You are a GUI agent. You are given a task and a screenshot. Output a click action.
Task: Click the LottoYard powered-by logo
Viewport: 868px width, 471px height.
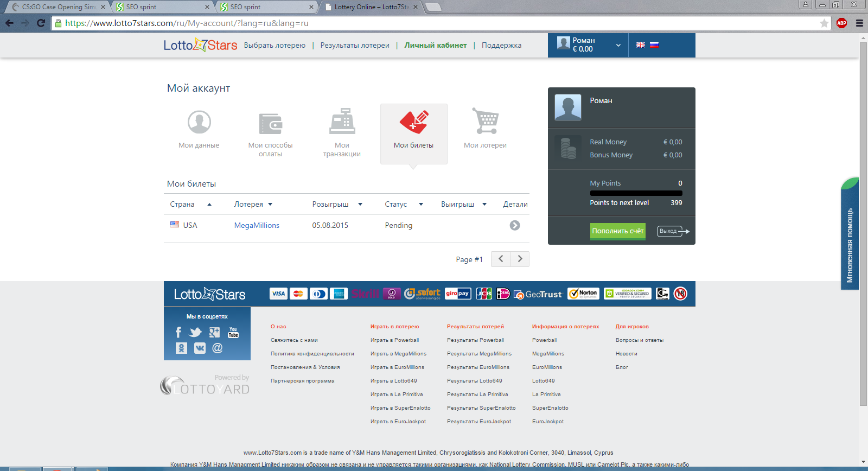tap(205, 385)
